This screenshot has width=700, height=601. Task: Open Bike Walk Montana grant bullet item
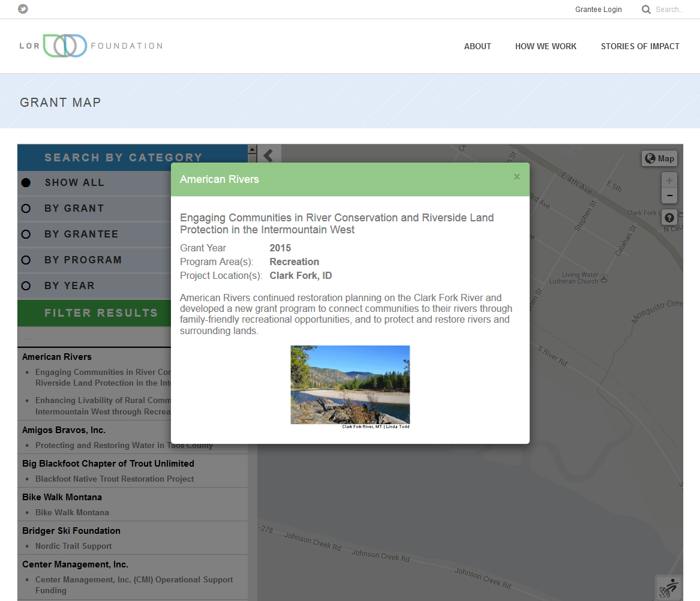pos(73,512)
